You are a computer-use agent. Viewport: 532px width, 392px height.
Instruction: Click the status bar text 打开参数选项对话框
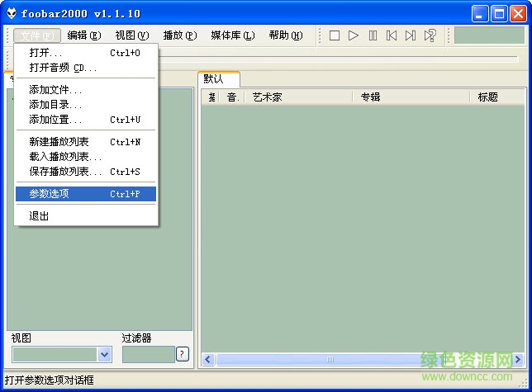[50, 380]
